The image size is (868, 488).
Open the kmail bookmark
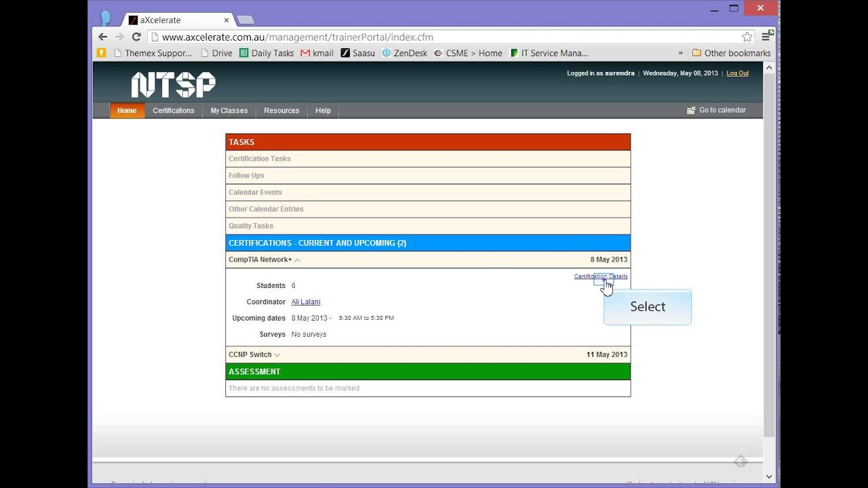coord(317,53)
